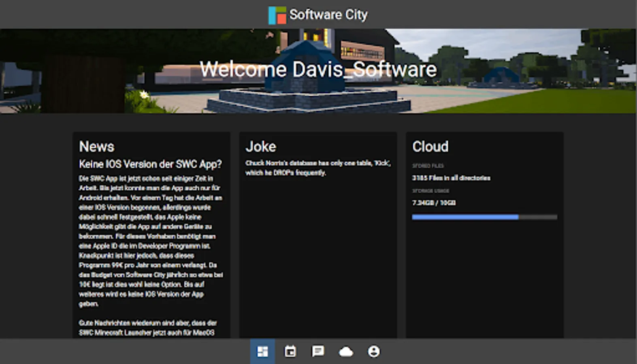Image resolution: width=637 pixels, height=364 pixels.
Task: Click the "Joke" card heading
Action: point(261,146)
